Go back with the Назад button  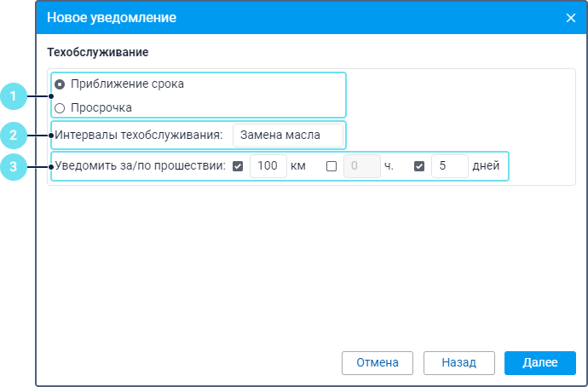458,362
